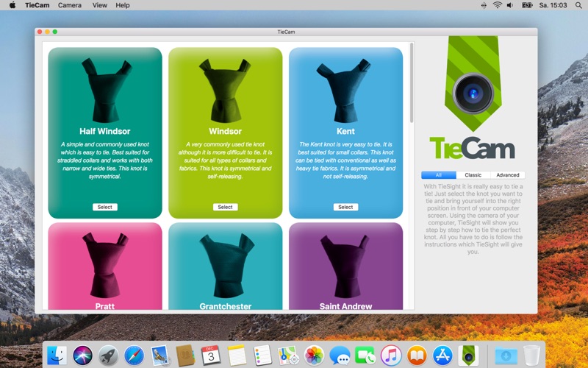Open the Help menu
This screenshot has width=588, height=368.
pyautogui.click(x=123, y=5)
